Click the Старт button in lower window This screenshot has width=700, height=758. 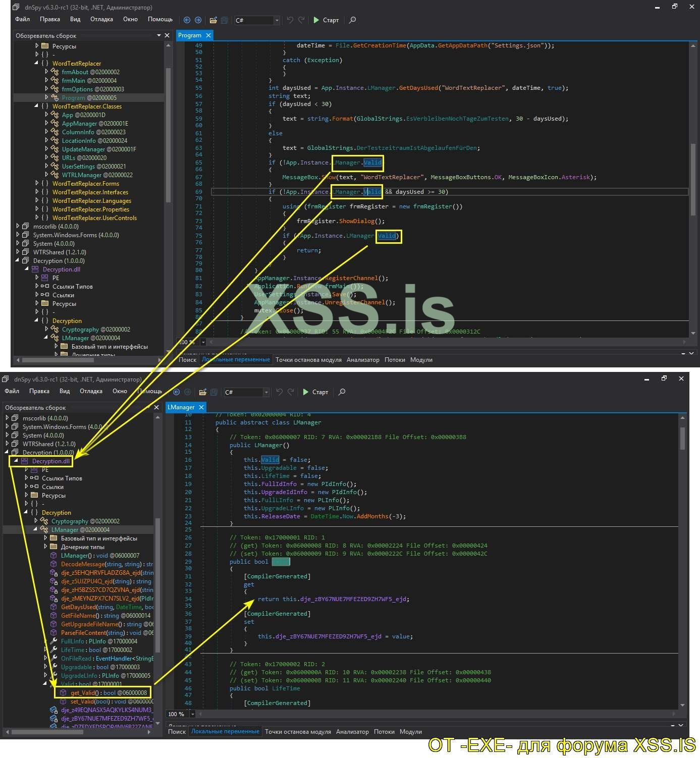(315, 392)
